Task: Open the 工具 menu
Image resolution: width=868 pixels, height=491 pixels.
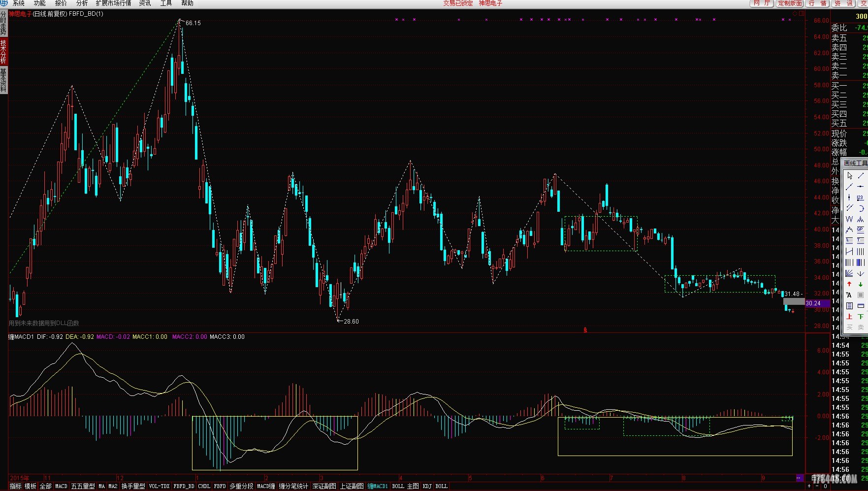Action: pyautogui.click(x=166, y=3)
